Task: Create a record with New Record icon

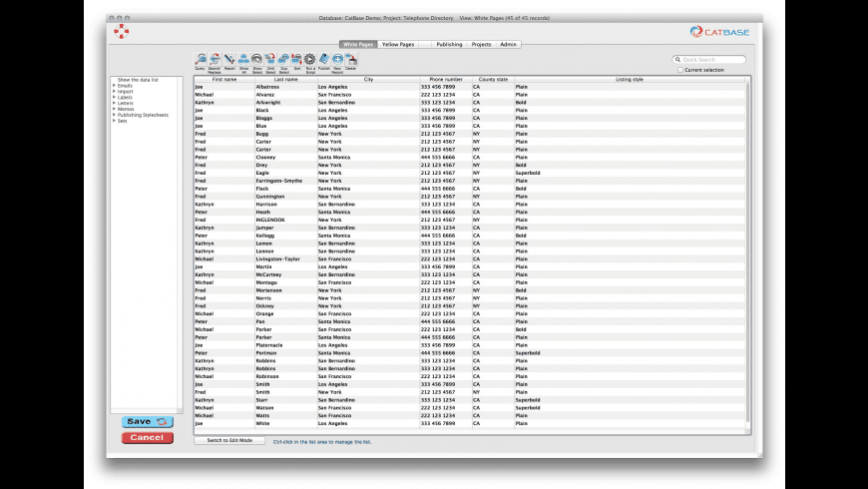Action: click(337, 60)
